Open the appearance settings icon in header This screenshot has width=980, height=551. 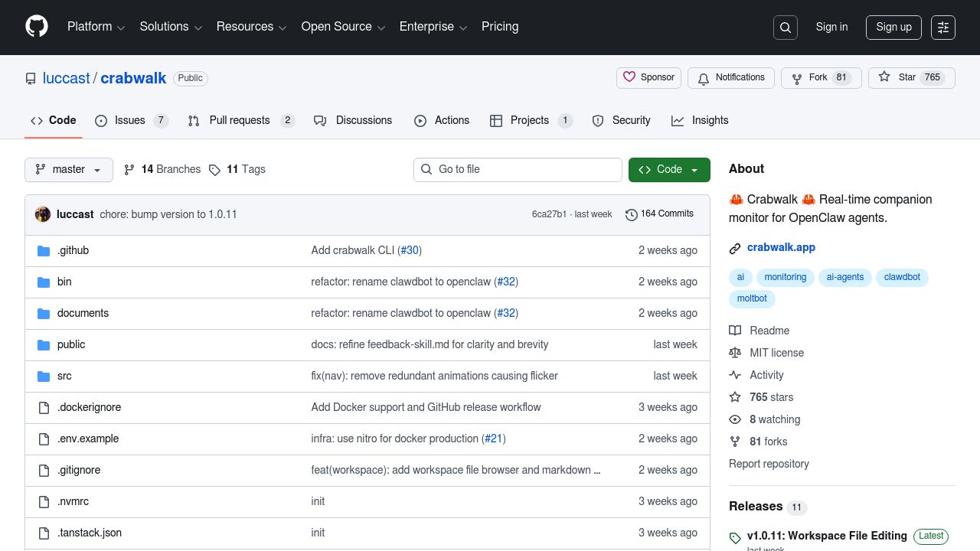943,28
